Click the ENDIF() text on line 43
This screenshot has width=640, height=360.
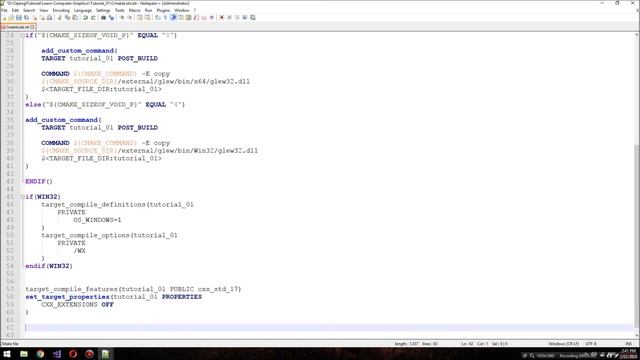[x=39, y=181]
